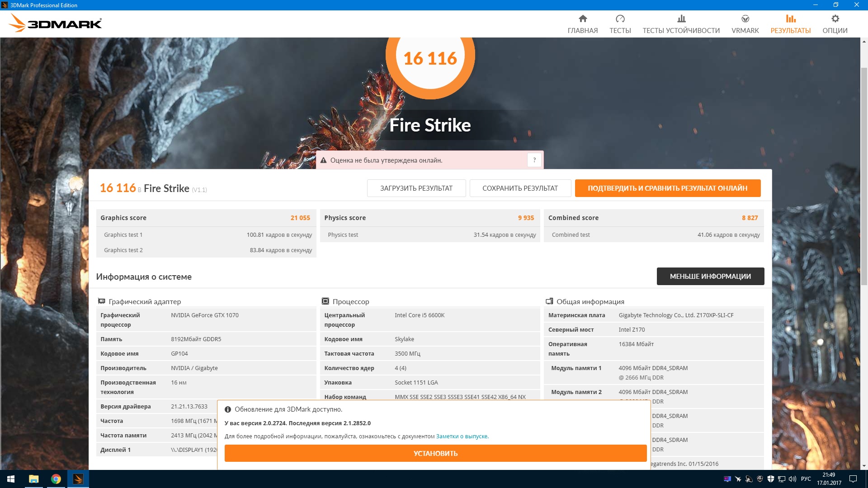868x488 pixels.
Task: Open File Explorer from taskbar
Action: click(x=34, y=479)
